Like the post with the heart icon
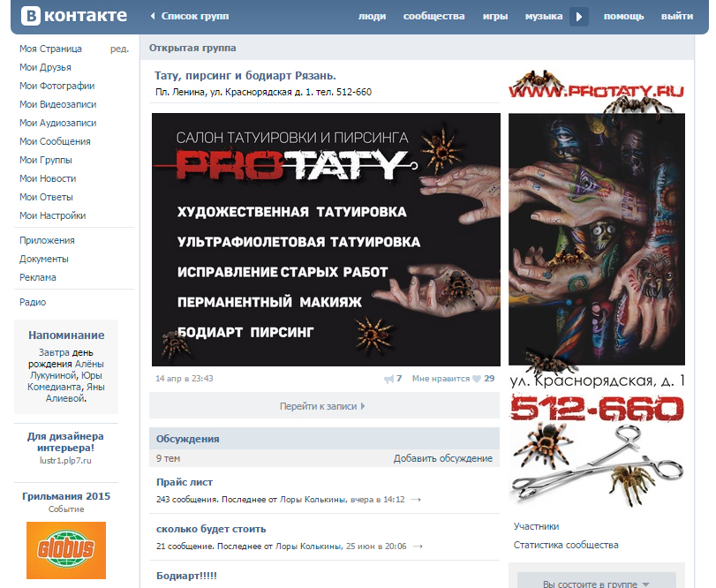 (477, 379)
